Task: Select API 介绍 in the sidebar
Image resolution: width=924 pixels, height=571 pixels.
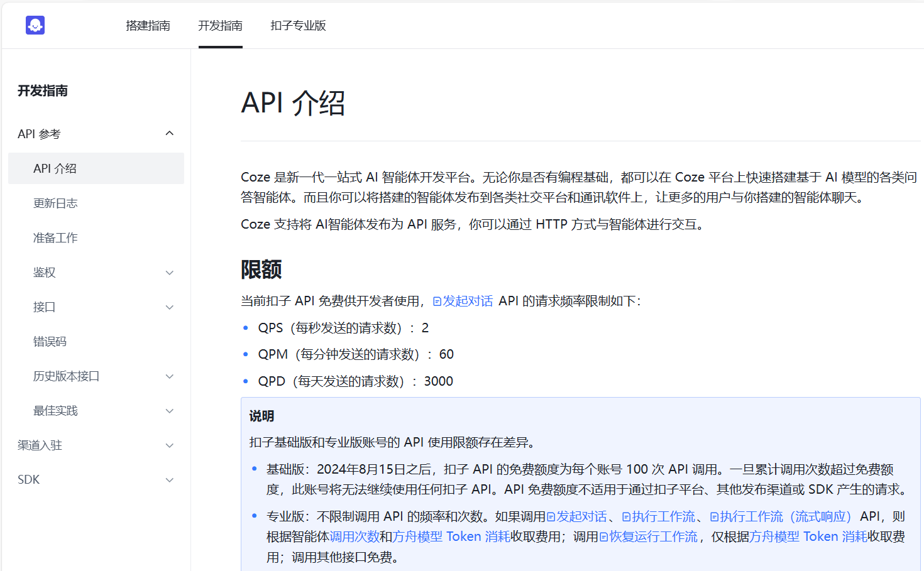Action: click(x=96, y=168)
